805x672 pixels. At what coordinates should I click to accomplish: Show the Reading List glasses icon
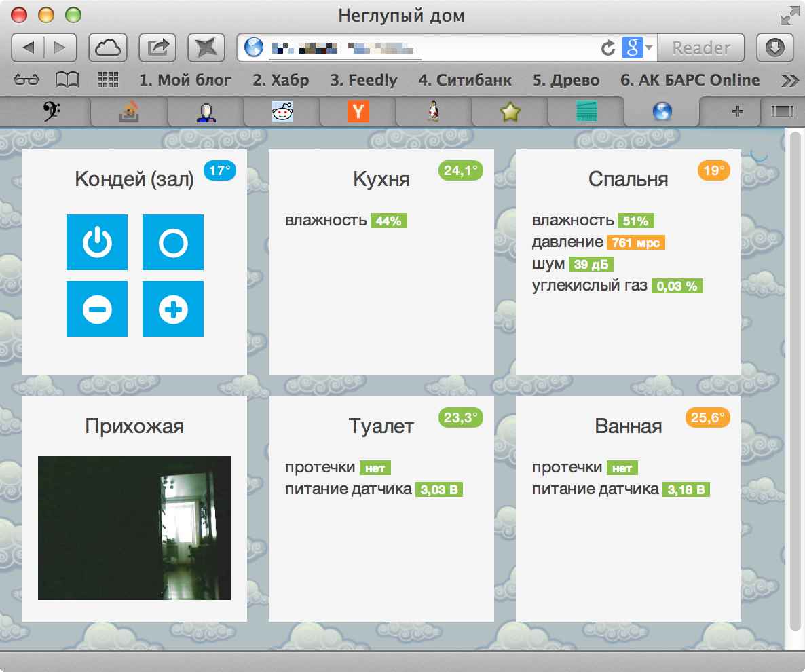coord(26,80)
